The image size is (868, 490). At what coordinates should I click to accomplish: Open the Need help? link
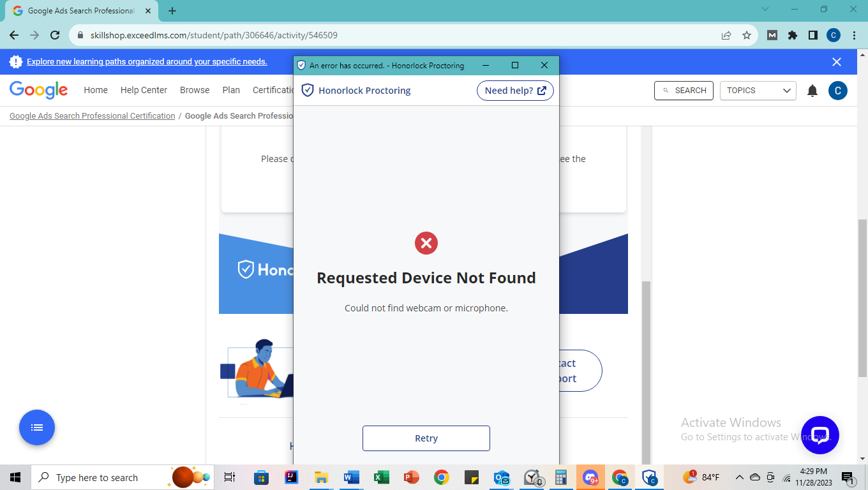click(x=514, y=91)
